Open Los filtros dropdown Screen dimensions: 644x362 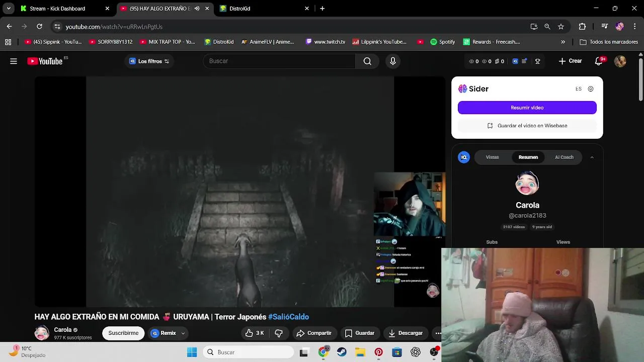click(149, 61)
